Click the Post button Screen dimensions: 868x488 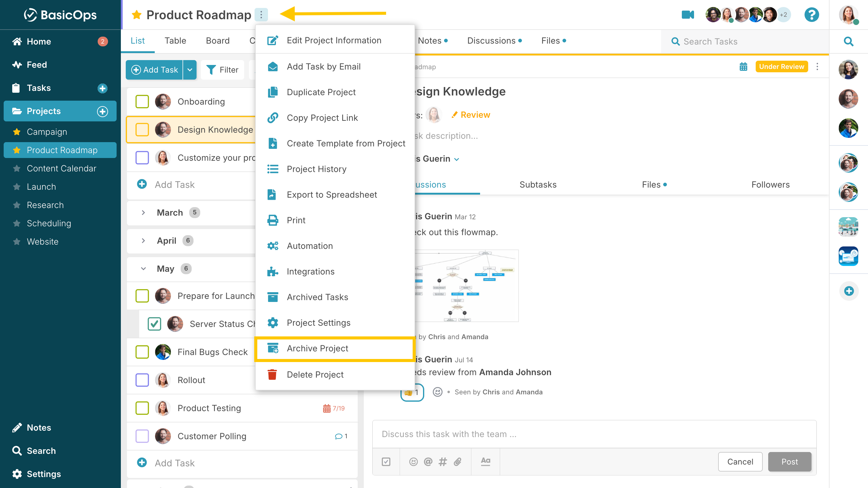tap(790, 462)
